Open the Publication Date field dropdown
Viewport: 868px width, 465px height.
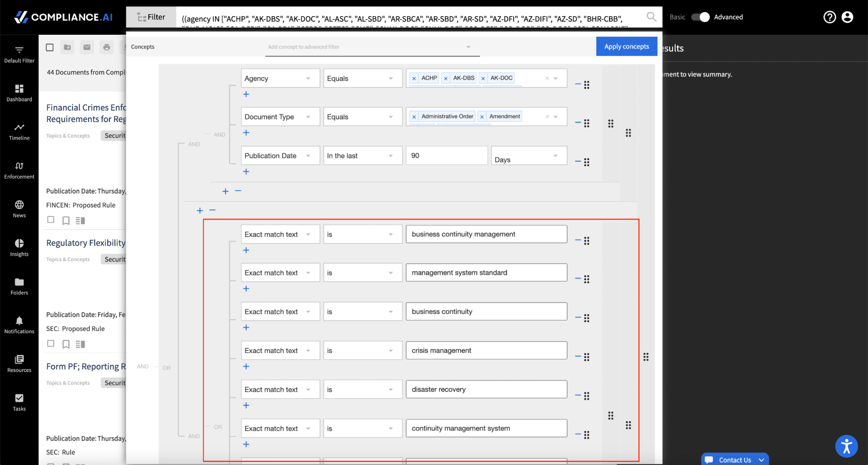tap(280, 155)
